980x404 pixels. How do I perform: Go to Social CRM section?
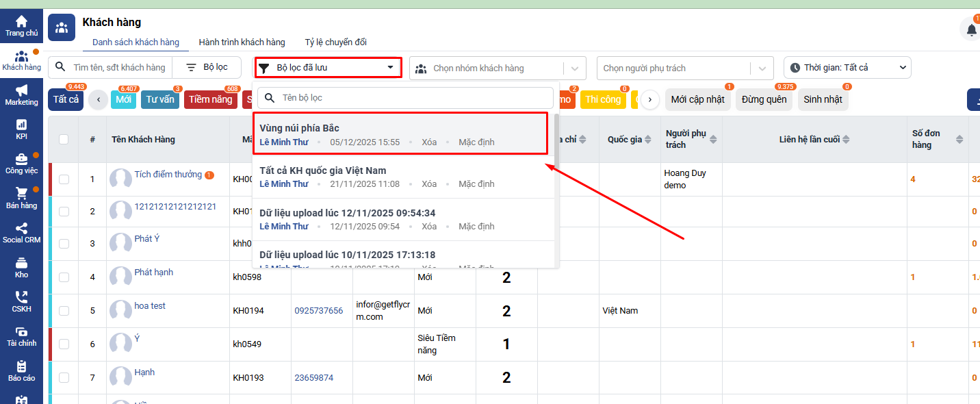click(x=21, y=233)
